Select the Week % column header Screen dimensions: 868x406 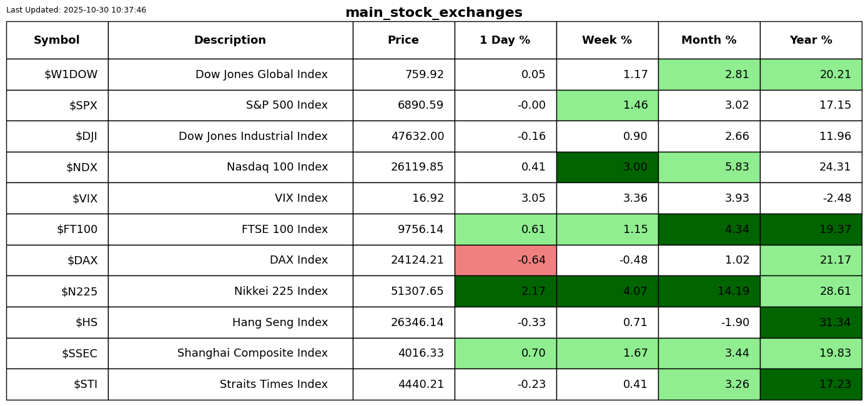[x=607, y=41]
